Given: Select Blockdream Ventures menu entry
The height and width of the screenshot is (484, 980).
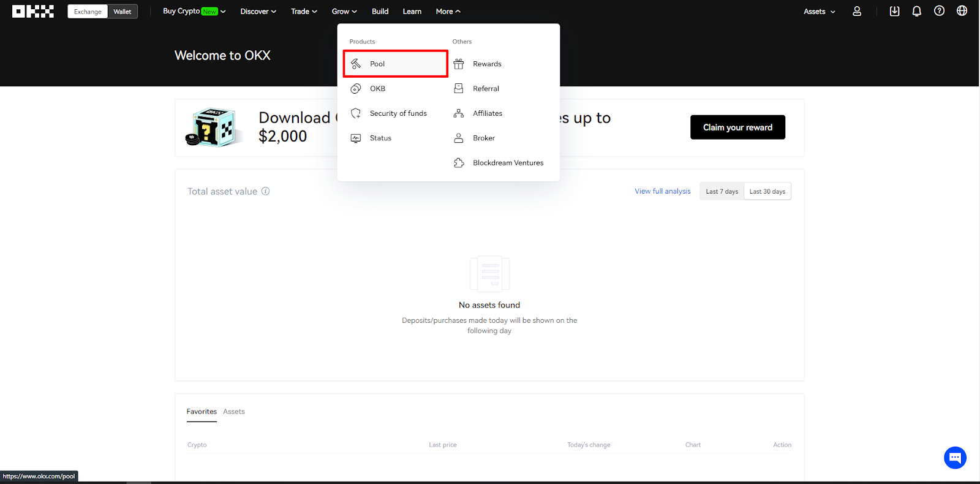Looking at the screenshot, I should [501, 163].
